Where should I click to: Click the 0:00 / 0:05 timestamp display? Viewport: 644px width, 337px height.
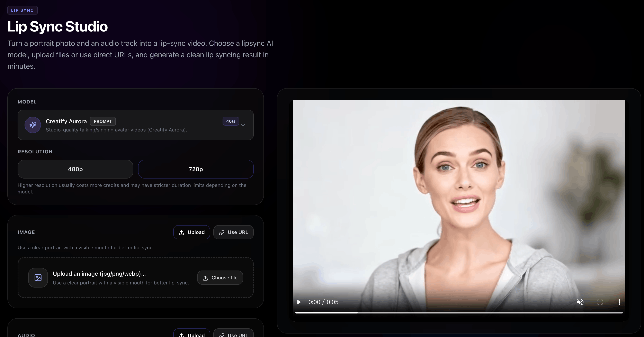coord(323,302)
